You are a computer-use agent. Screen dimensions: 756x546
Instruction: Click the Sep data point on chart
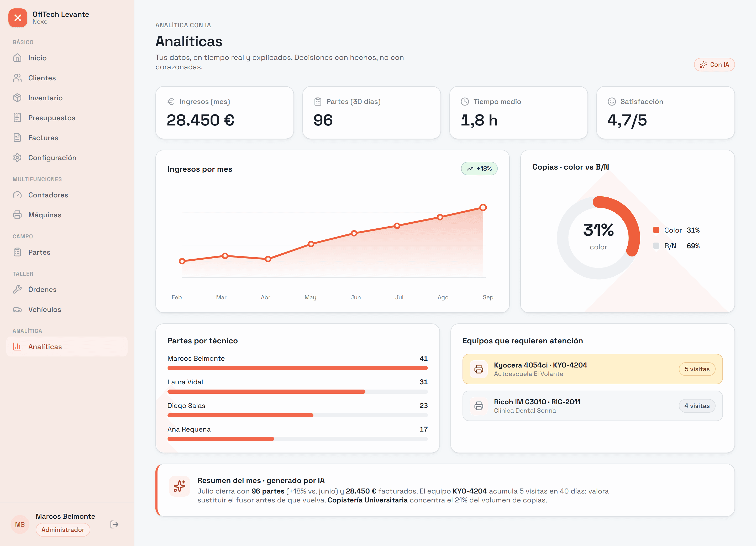point(483,208)
